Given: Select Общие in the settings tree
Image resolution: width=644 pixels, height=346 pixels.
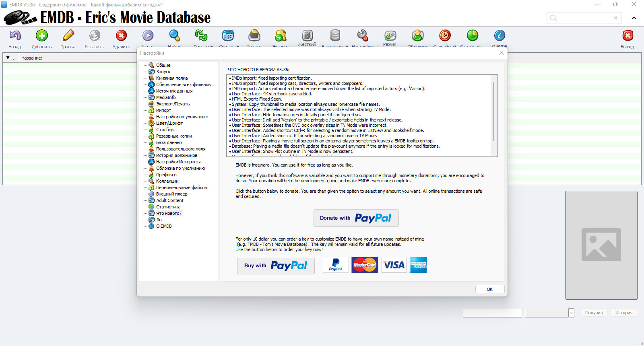Looking at the screenshot, I should [x=163, y=65].
